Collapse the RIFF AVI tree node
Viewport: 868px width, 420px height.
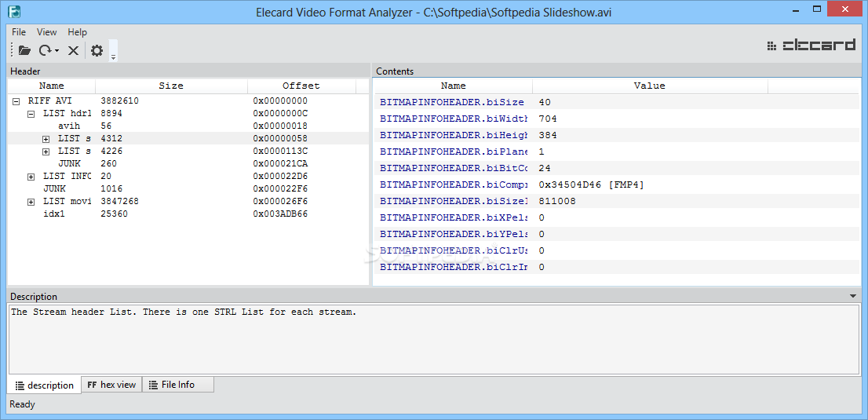pos(16,101)
